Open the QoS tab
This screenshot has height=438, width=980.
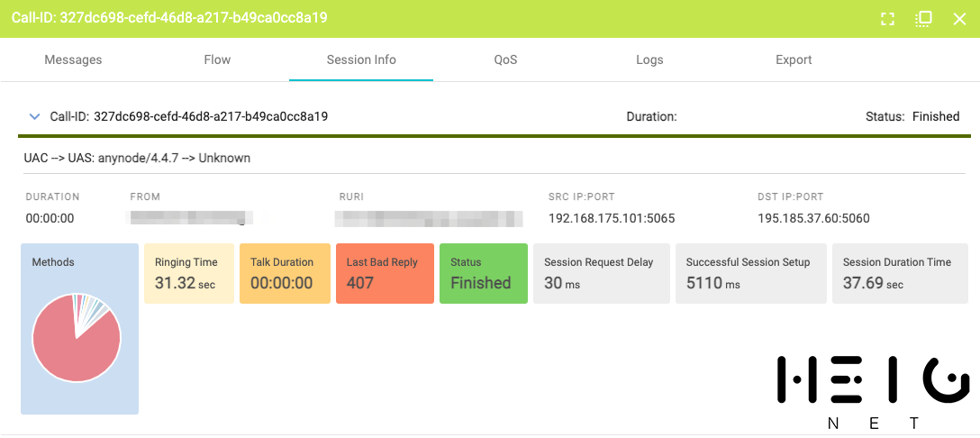point(505,59)
